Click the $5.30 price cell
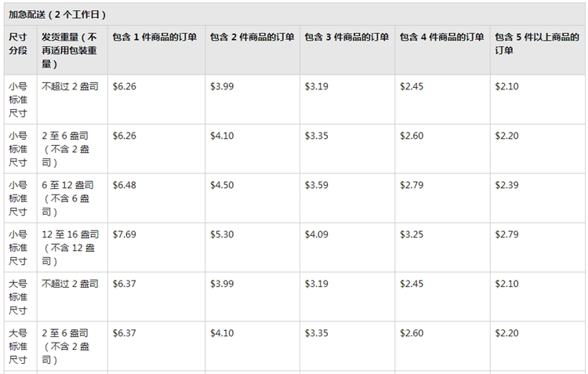The image size is (588, 374). [222, 234]
